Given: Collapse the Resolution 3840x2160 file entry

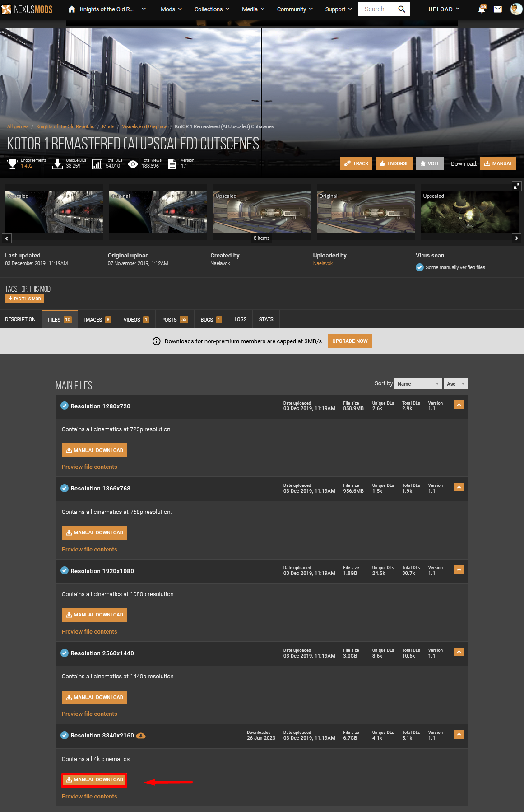Looking at the screenshot, I should [459, 734].
